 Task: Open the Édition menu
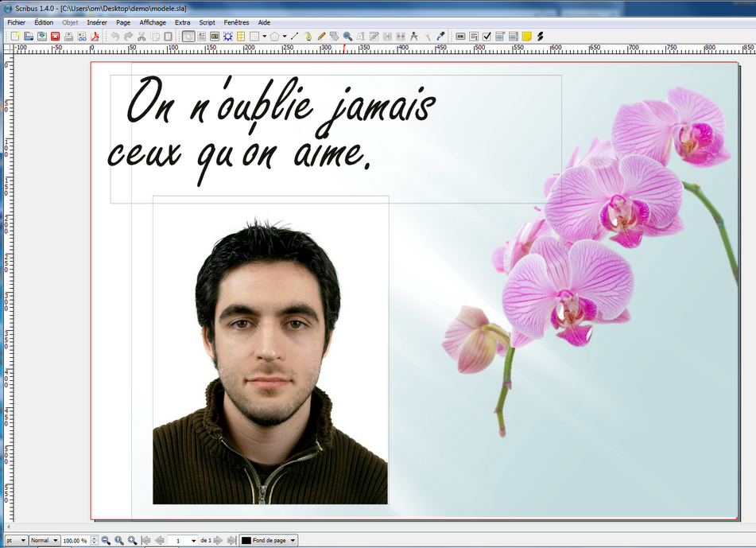[44, 22]
